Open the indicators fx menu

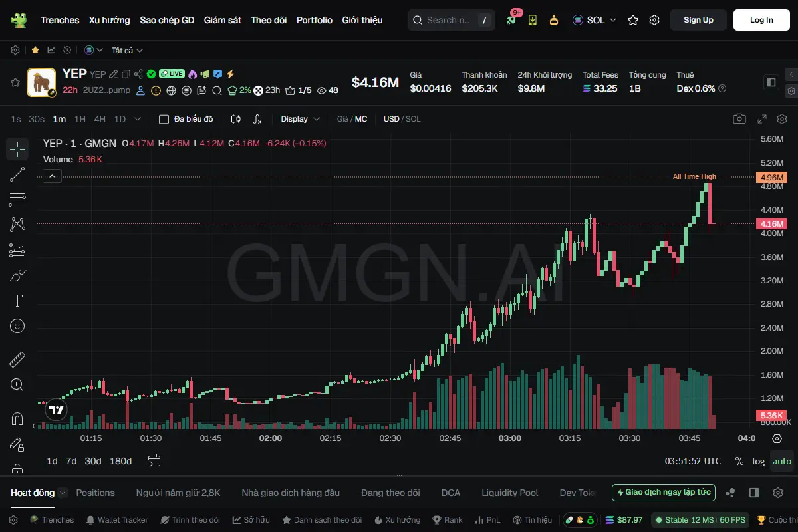click(257, 119)
